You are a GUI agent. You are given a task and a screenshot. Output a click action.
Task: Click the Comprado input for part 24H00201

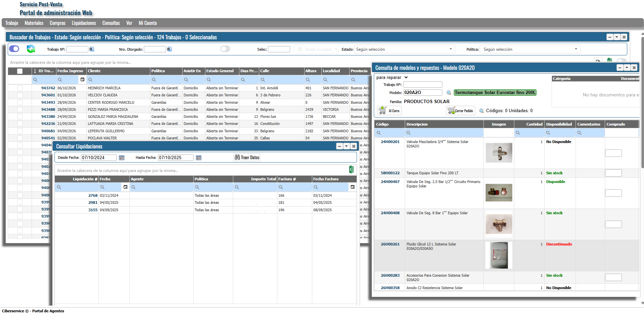[x=613, y=153]
